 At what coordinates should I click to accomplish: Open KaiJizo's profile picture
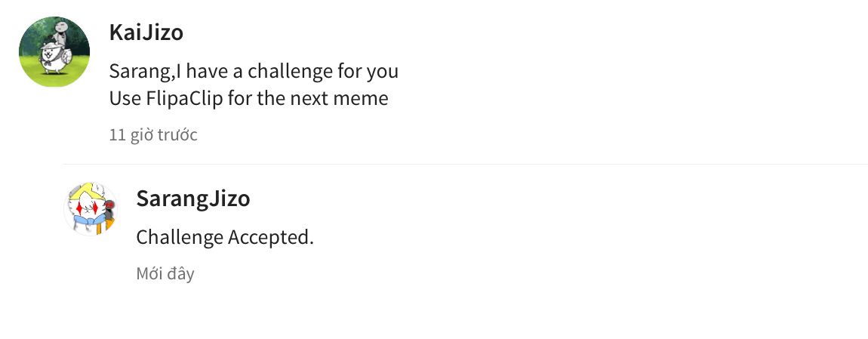click(x=54, y=52)
